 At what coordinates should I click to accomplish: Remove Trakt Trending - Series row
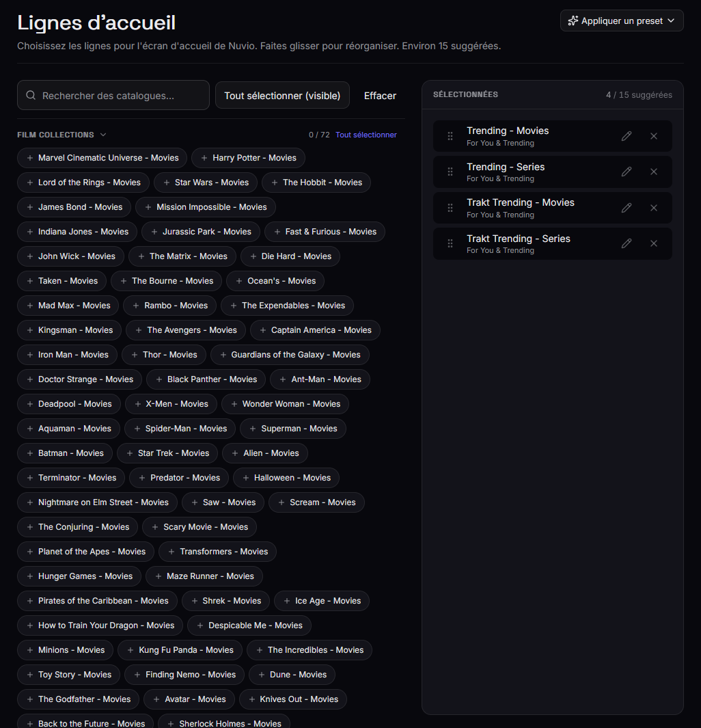click(654, 243)
